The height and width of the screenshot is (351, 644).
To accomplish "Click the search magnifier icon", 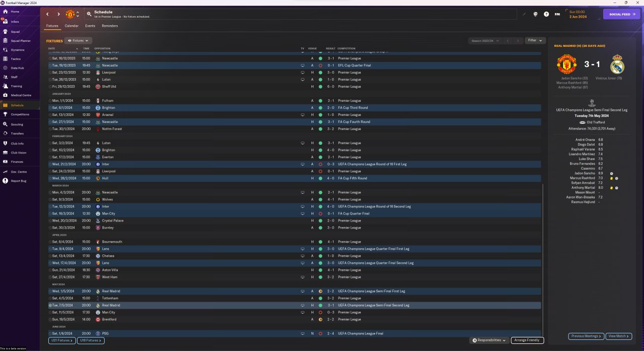I will (x=89, y=14).
